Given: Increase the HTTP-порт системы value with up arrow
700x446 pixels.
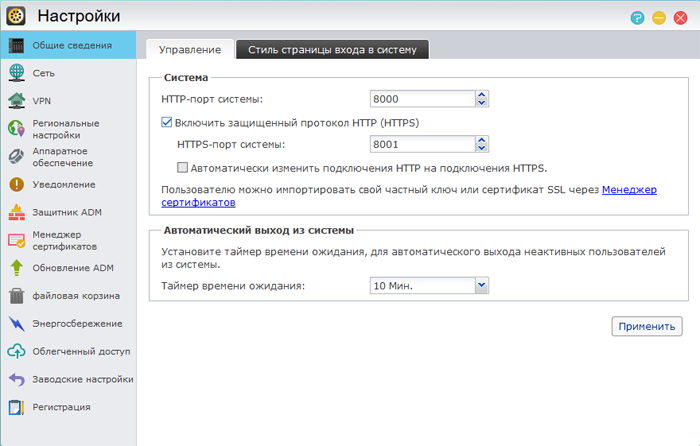Looking at the screenshot, I should pos(481,95).
